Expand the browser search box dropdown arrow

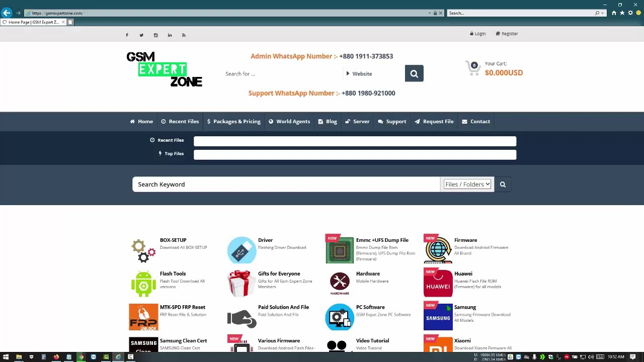click(x=602, y=13)
